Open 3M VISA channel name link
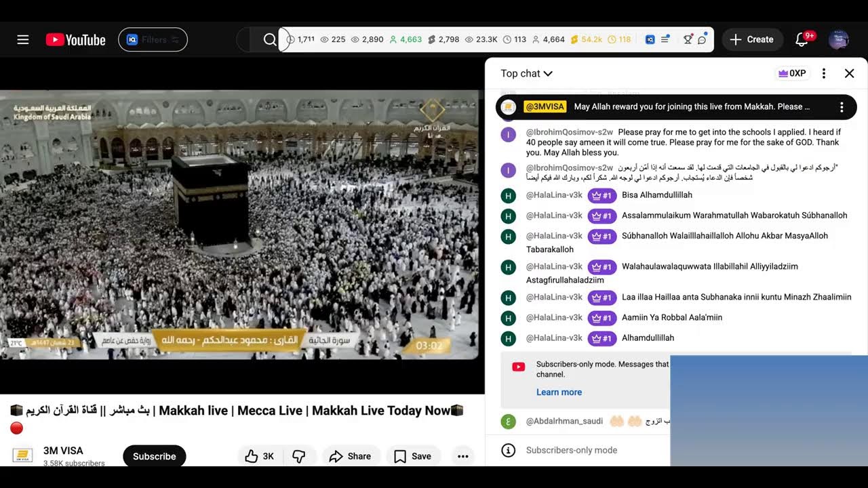 click(63, 451)
